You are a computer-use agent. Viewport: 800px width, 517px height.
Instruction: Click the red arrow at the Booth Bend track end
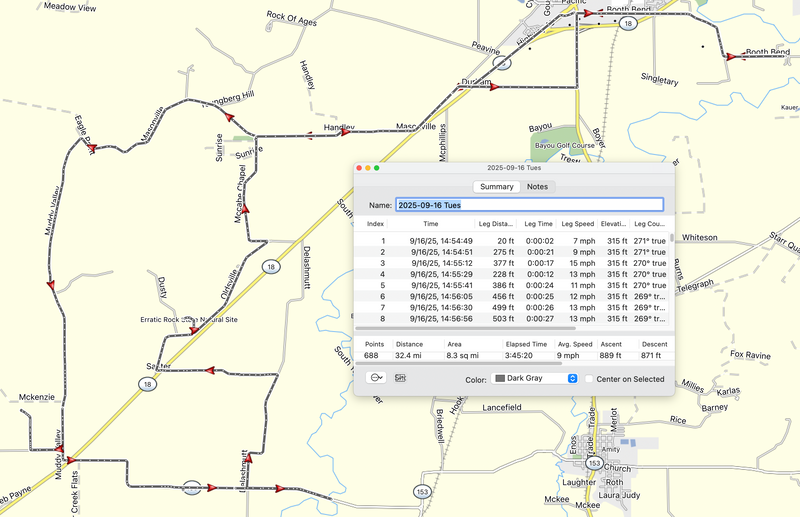(731, 57)
